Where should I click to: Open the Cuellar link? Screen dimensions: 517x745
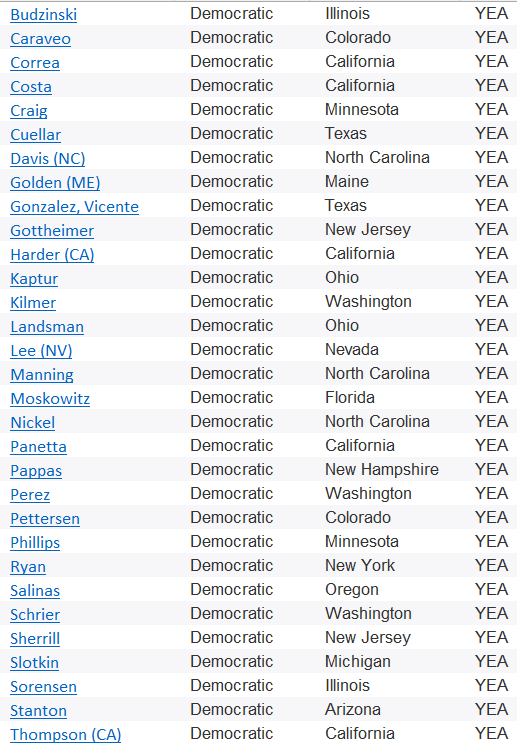[36, 135]
